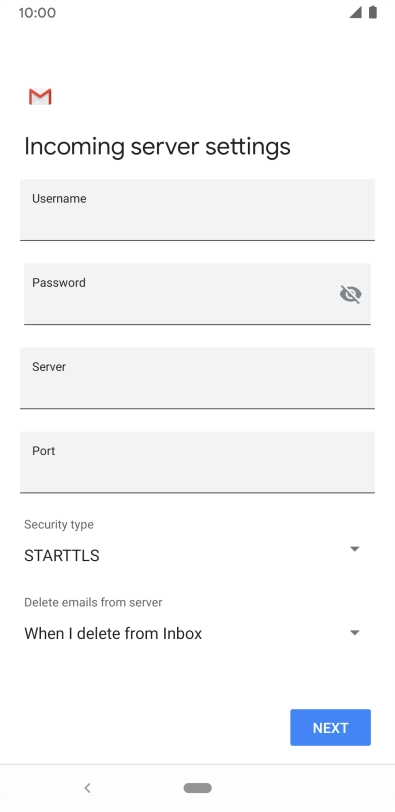Tap the Username field label
395x812 pixels.
[59, 198]
